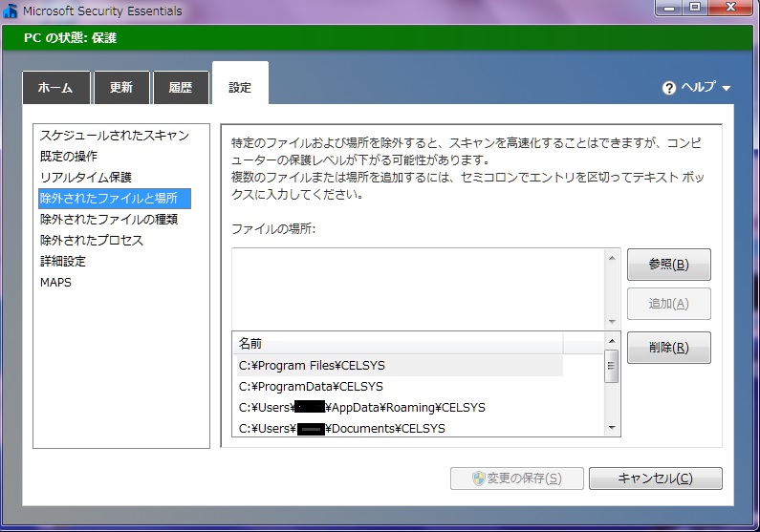Select 除外されたプロセス in the list

(x=92, y=240)
